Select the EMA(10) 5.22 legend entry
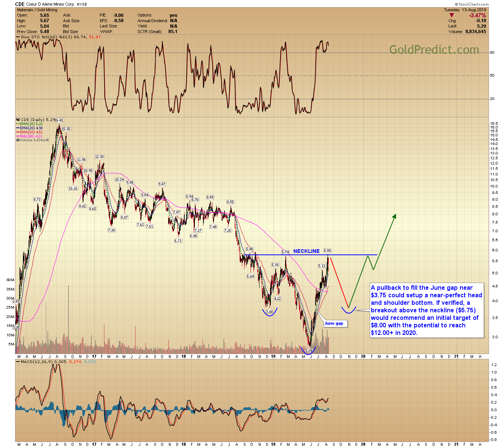Viewport: 504px width, 448px height. point(31,124)
